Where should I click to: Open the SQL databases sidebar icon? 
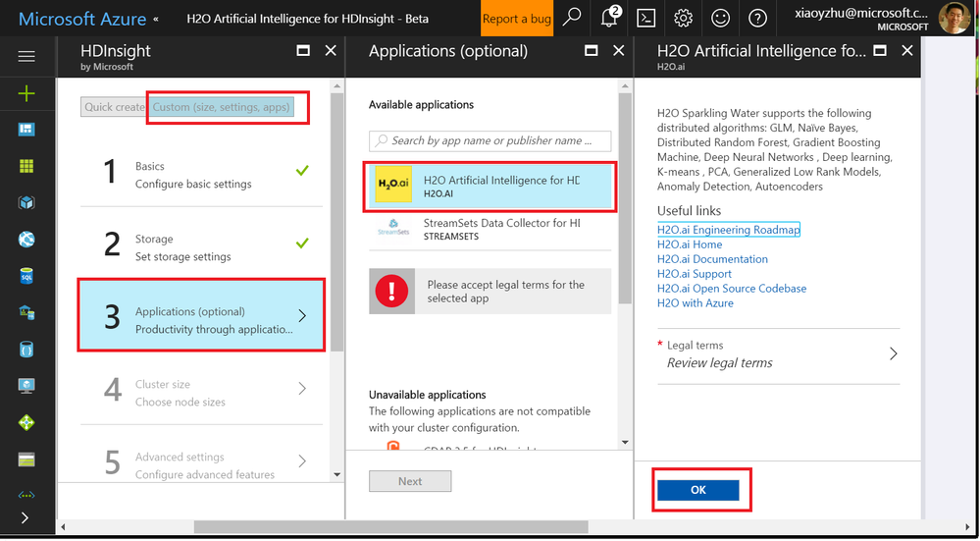click(x=26, y=276)
